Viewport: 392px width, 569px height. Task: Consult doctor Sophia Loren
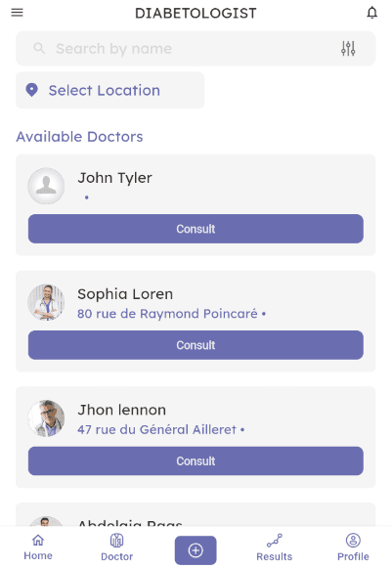(196, 345)
